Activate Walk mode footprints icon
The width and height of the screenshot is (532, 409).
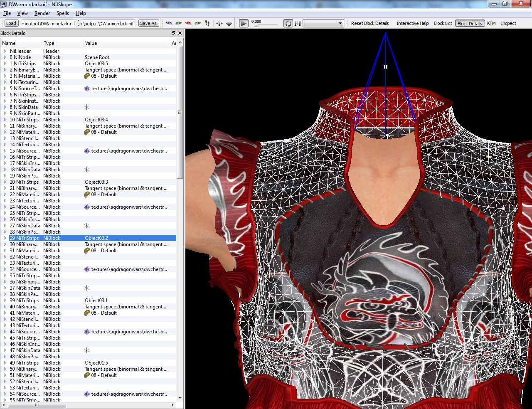point(207,23)
